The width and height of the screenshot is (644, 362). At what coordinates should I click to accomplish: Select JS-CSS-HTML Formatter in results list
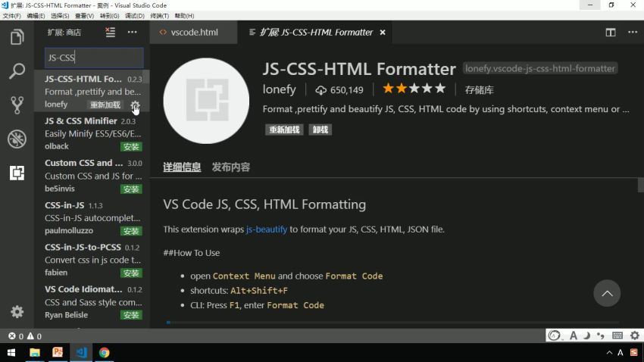(x=91, y=91)
